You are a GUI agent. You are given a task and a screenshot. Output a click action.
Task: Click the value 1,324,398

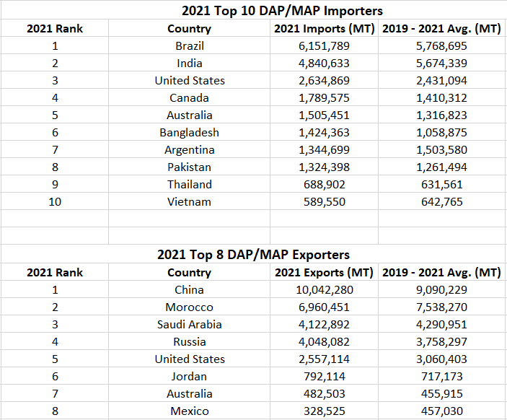[325, 167]
